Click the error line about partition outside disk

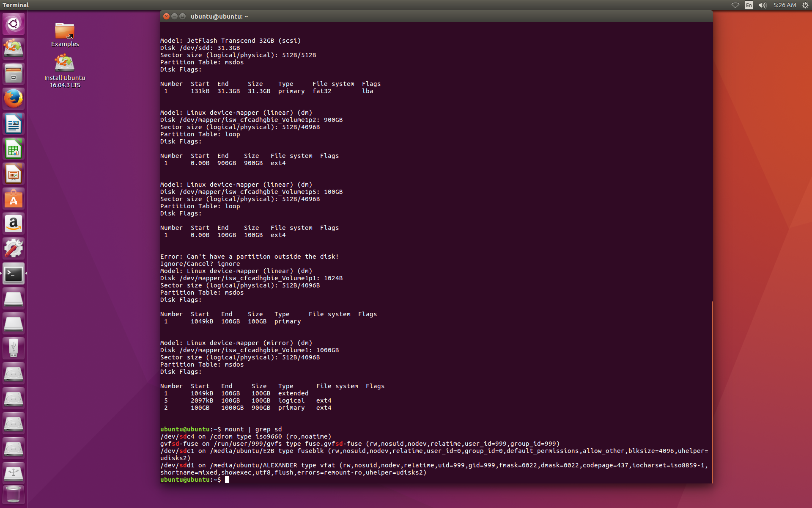pos(250,257)
